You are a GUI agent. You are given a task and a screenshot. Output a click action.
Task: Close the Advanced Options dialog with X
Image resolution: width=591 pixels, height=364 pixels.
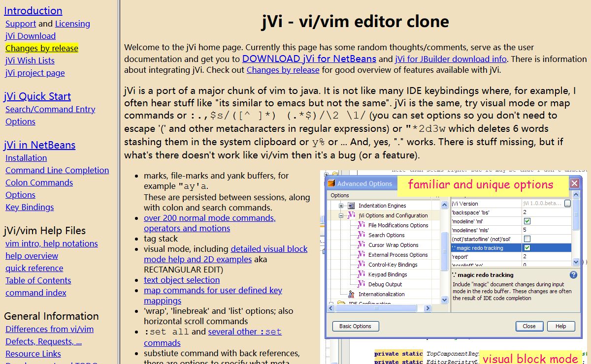[574, 183]
